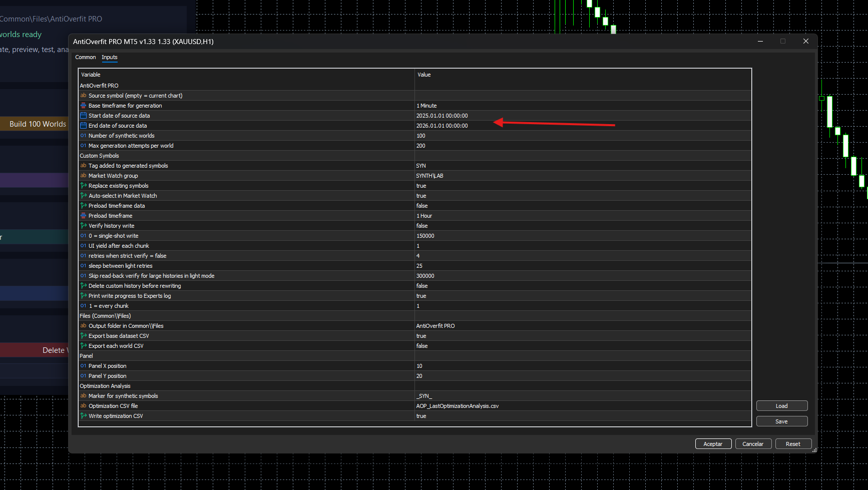Switch to the Common tab
The image size is (868, 490).
(x=86, y=57)
